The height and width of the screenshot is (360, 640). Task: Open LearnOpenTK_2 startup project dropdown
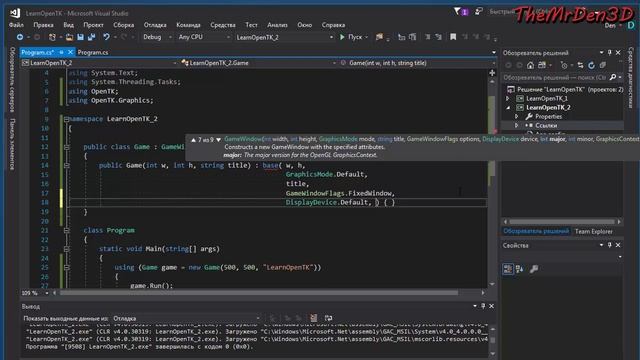click(x=284, y=37)
